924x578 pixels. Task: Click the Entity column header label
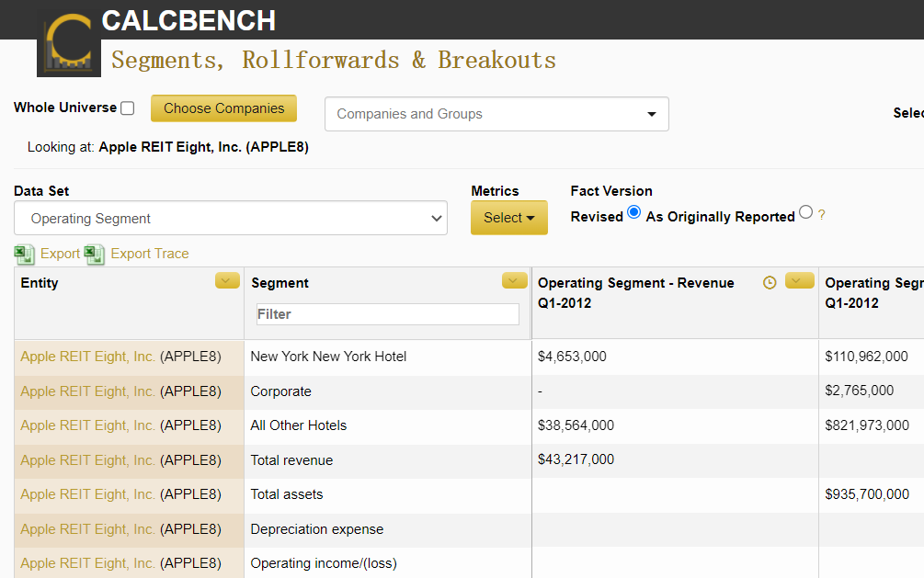[40, 283]
